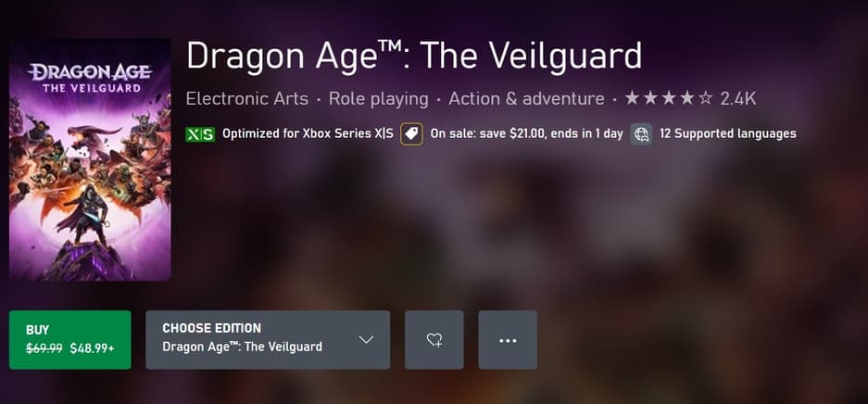Screen dimensions: 868x404
Task: Click the 2.4K ratings count
Action: [738, 98]
